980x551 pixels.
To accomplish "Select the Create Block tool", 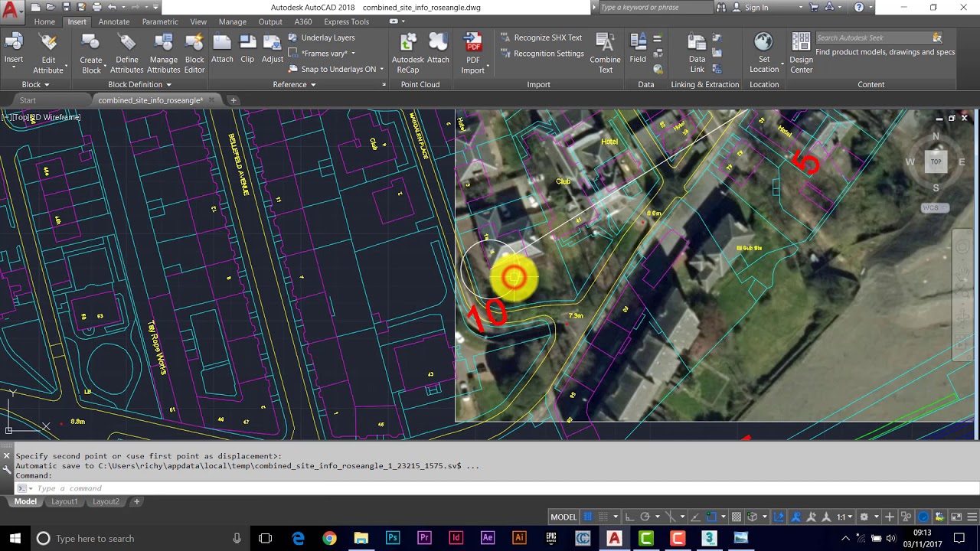I will tap(91, 54).
